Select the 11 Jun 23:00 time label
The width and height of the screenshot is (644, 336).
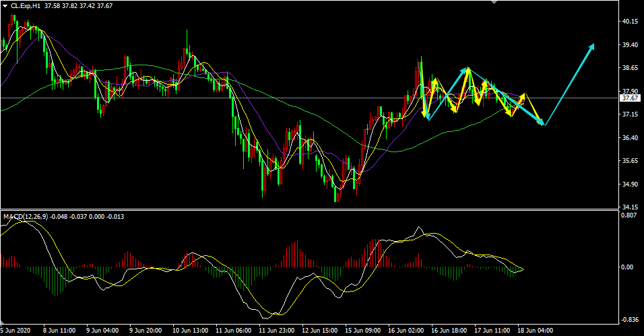click(278, 331)
